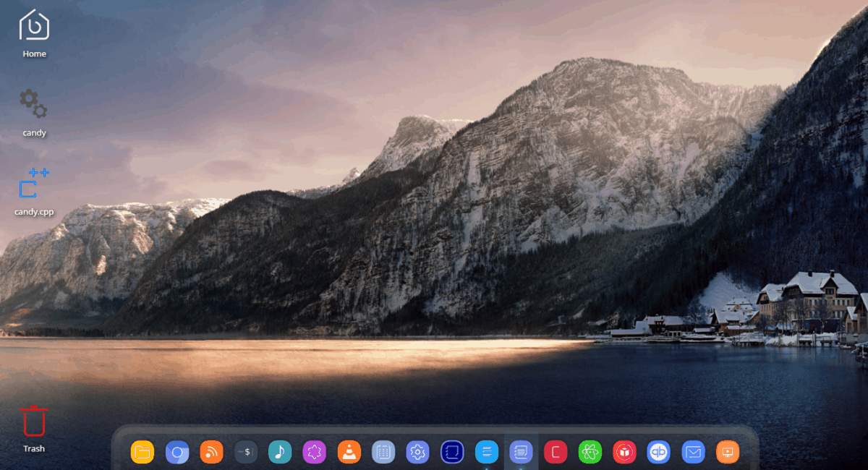Open the file manager from the dock

142,451
